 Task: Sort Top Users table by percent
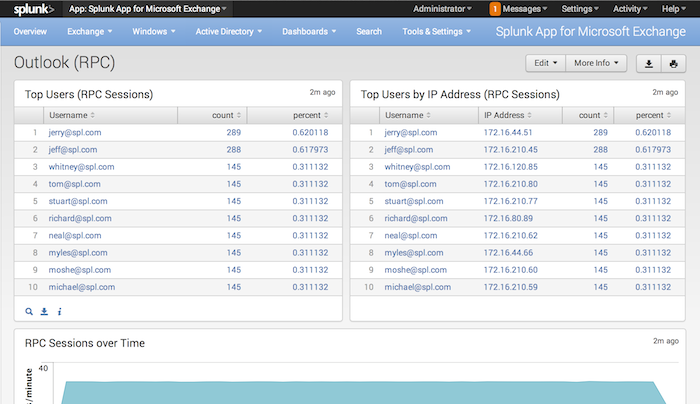[311, 115]
